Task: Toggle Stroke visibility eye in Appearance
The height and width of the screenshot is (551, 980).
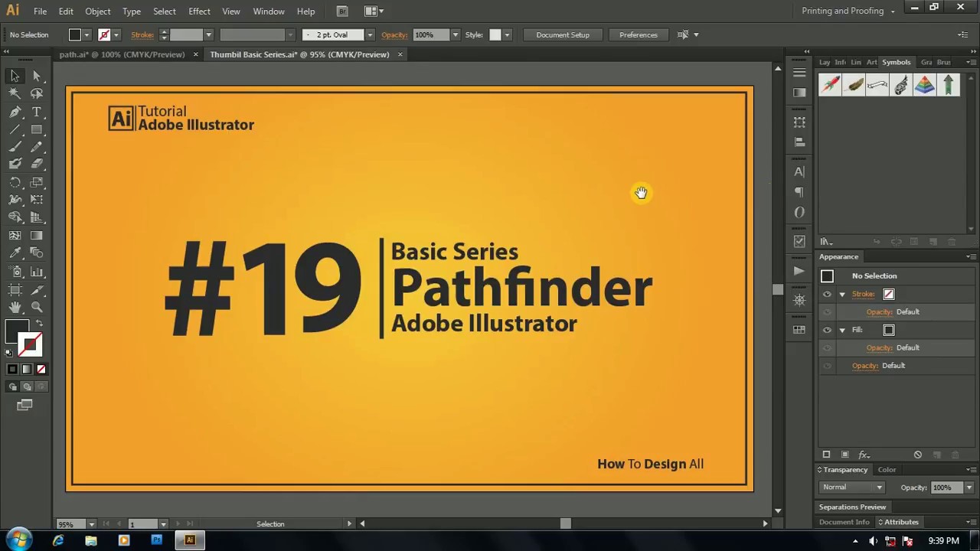Action: (x=827, y=294)
